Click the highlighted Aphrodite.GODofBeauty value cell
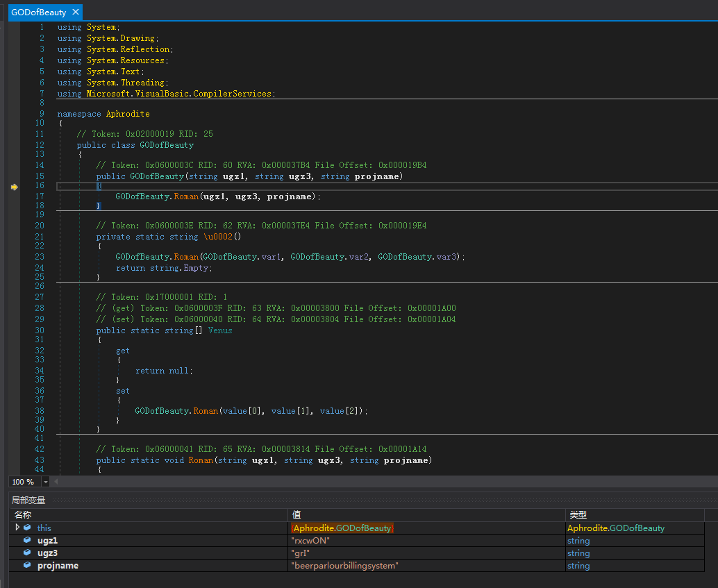 [342, 528]
